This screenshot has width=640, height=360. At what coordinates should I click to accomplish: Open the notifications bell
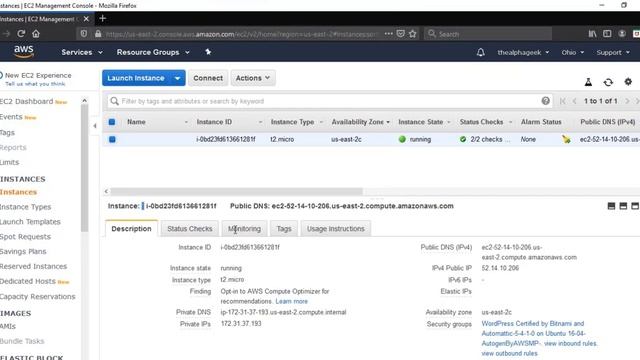pos(481,52)
